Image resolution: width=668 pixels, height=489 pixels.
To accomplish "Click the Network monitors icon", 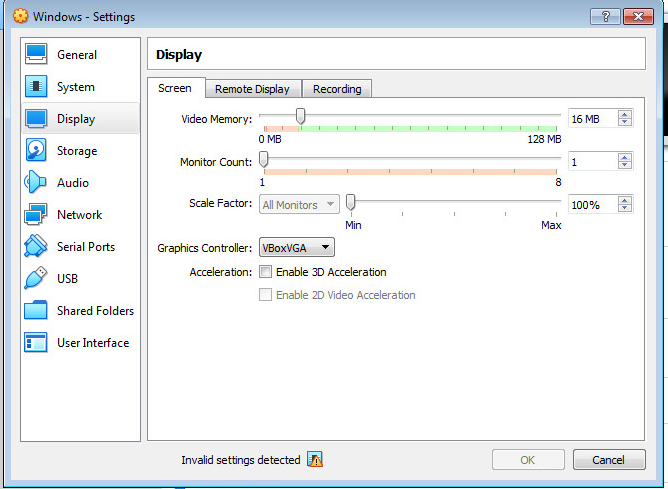I will point(36,214).
